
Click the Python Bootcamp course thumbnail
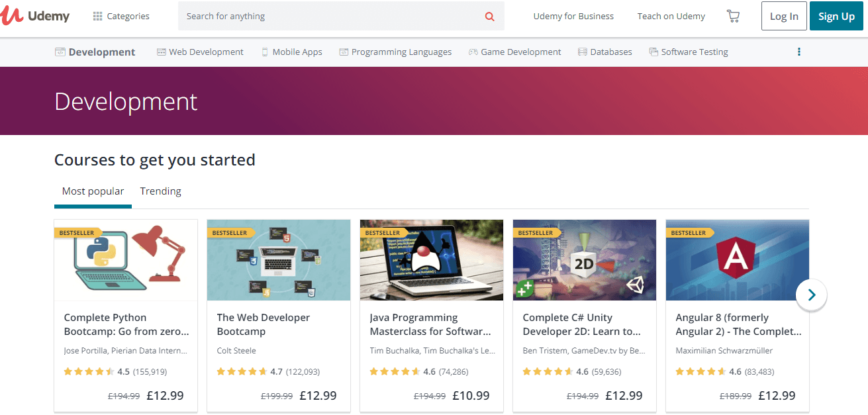click(x=126, y=260)
